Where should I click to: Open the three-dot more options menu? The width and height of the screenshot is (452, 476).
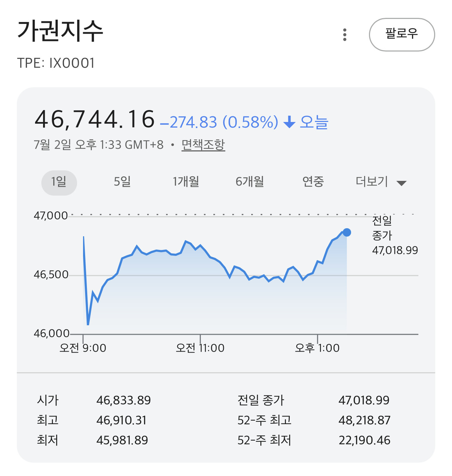[x=345, y=35]
